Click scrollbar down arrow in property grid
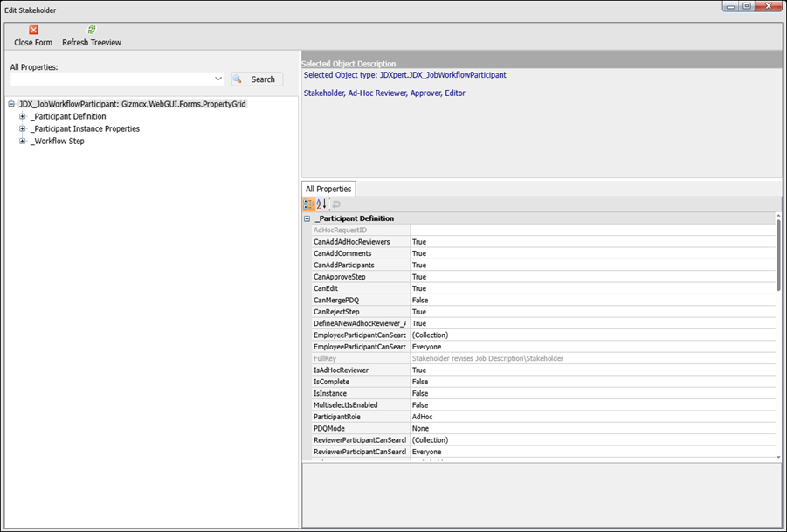This screenshot has height=532, width=787. 778,456
